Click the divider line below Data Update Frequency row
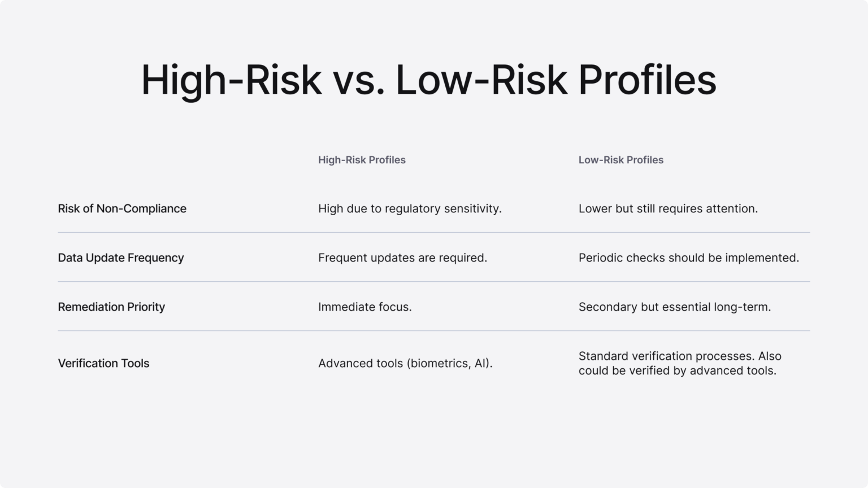The height and width of the screenshot is (488, 868). [433, 281]
